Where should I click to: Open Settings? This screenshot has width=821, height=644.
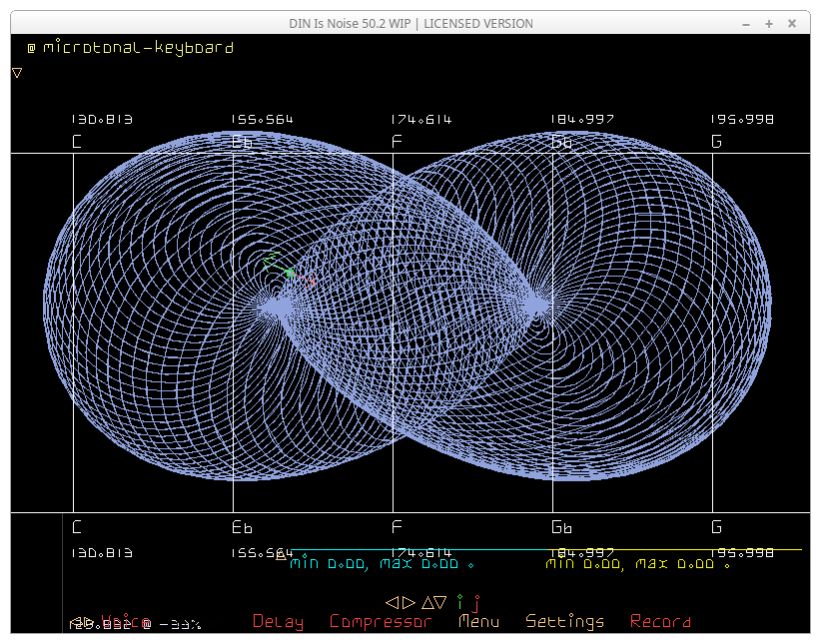point(564,621)
